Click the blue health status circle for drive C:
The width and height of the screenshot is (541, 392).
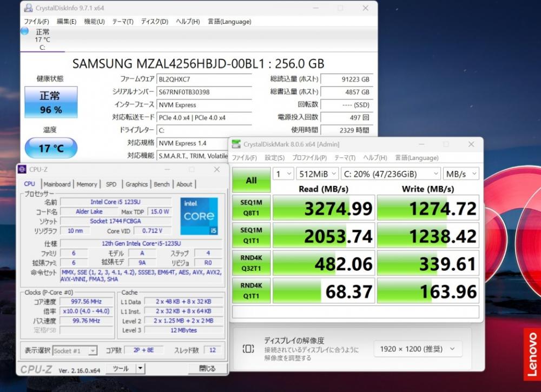coord(24,31)
